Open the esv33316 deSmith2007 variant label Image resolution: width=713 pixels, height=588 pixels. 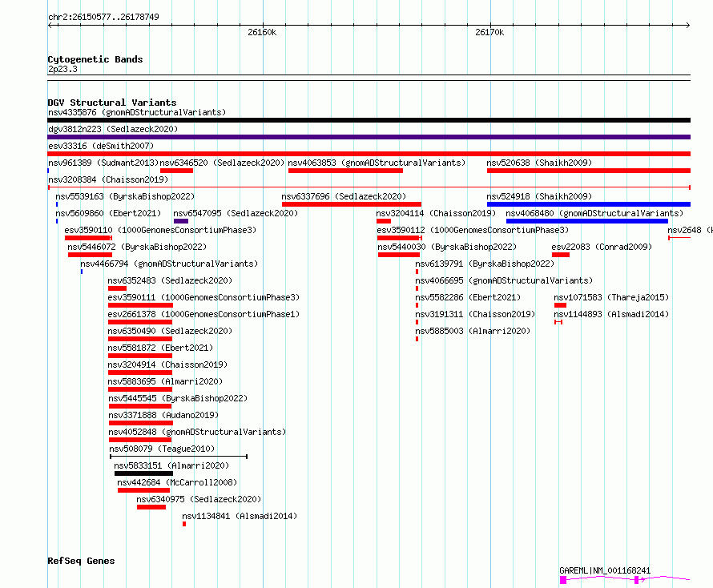pyautogui.click(x=101, y=146)
